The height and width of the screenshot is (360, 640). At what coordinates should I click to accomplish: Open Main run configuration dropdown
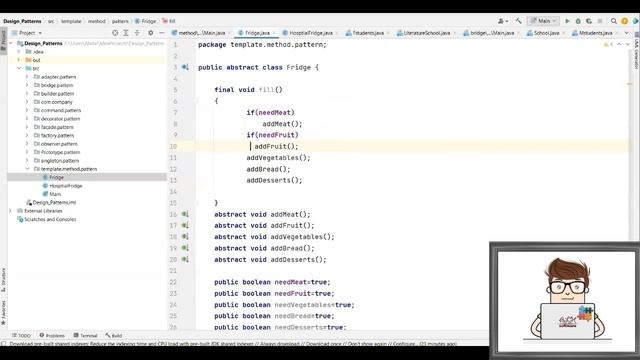click(x=543, y=21)
